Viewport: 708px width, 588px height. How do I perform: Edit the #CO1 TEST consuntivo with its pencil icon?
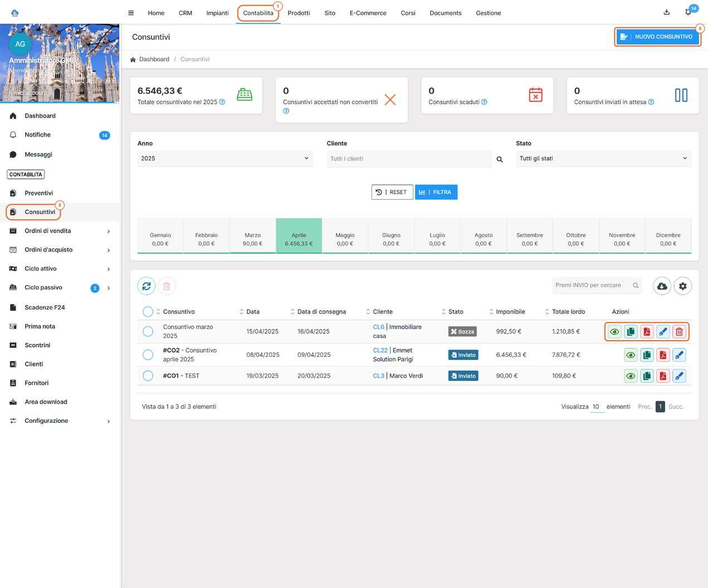tap(679, 376)
